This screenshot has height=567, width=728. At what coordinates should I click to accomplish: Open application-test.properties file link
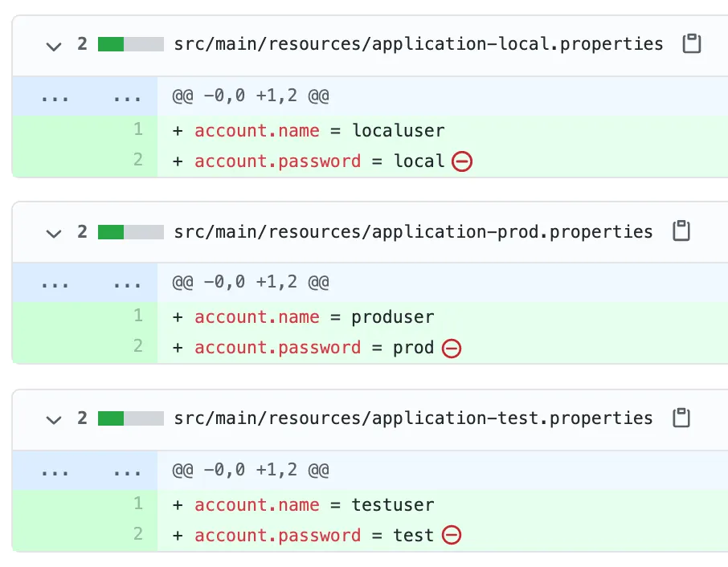413,418
